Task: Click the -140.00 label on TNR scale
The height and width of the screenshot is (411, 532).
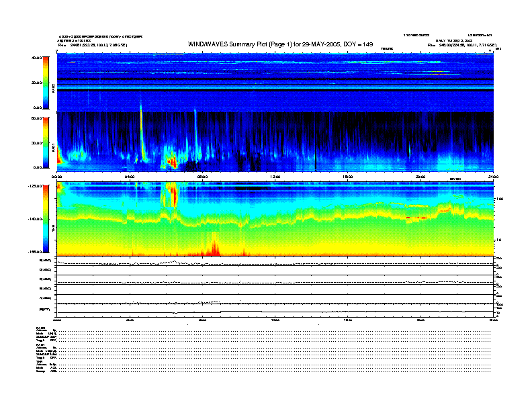Action: coord(35,219)
